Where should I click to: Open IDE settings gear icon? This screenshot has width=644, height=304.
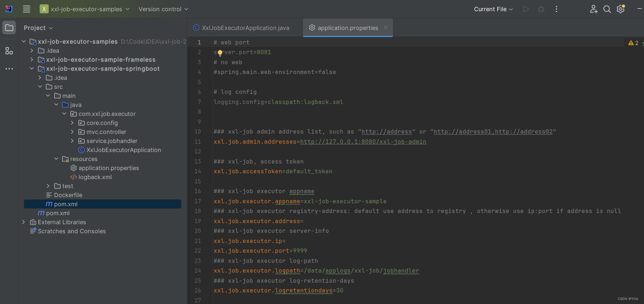pos(621,9)
